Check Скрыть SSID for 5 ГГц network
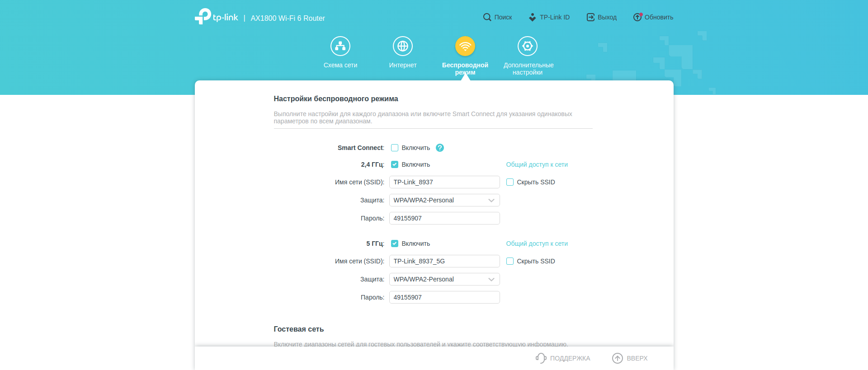This screenshot has width=868, height=370. pos(510,261)
